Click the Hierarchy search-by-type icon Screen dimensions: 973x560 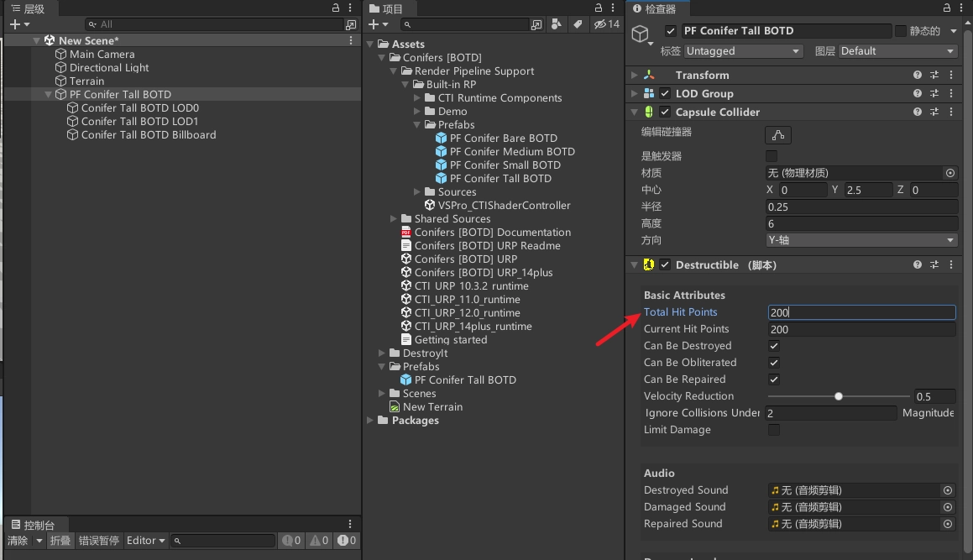click(351, 24)
